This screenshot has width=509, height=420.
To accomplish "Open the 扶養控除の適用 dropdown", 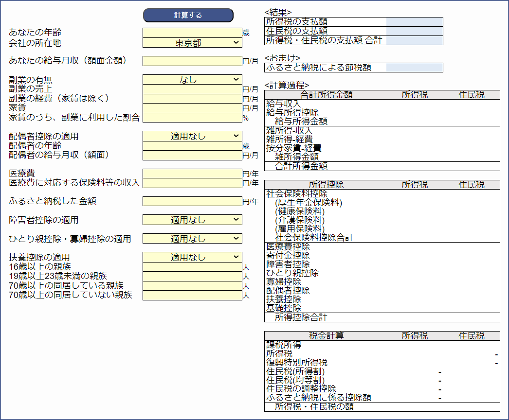I will 192,257.
